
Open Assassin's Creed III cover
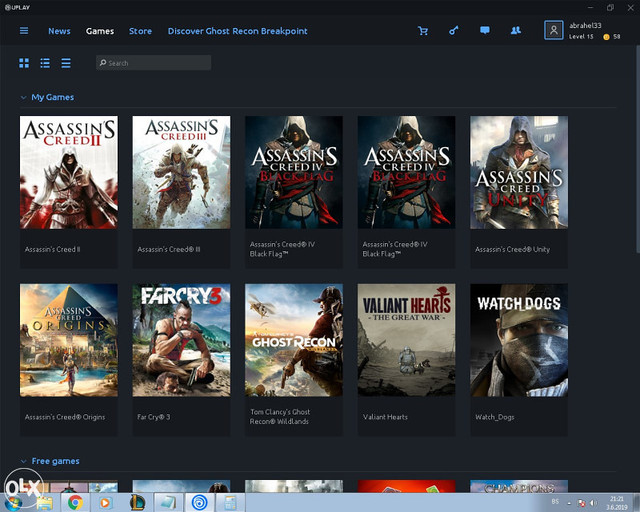[181, 172]
